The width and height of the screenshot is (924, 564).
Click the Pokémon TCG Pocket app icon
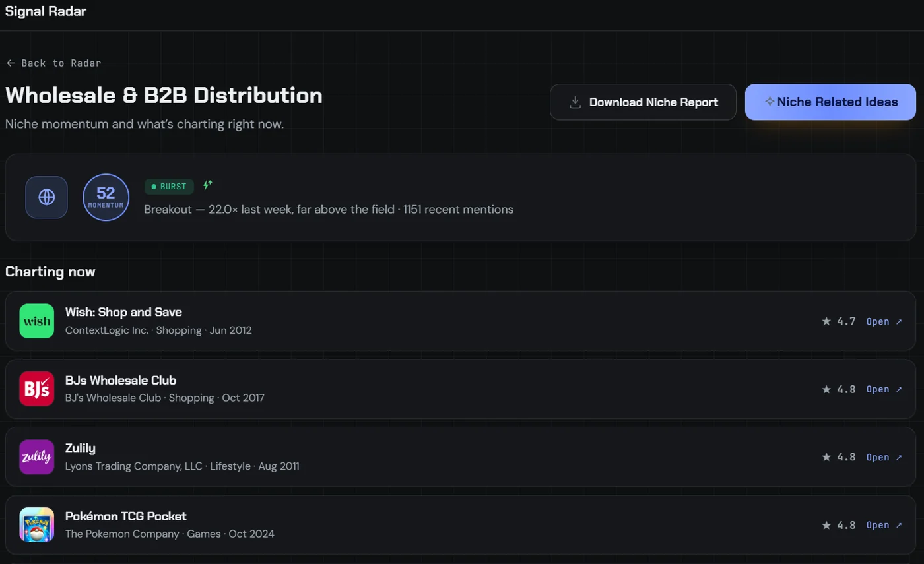[37, 525]
